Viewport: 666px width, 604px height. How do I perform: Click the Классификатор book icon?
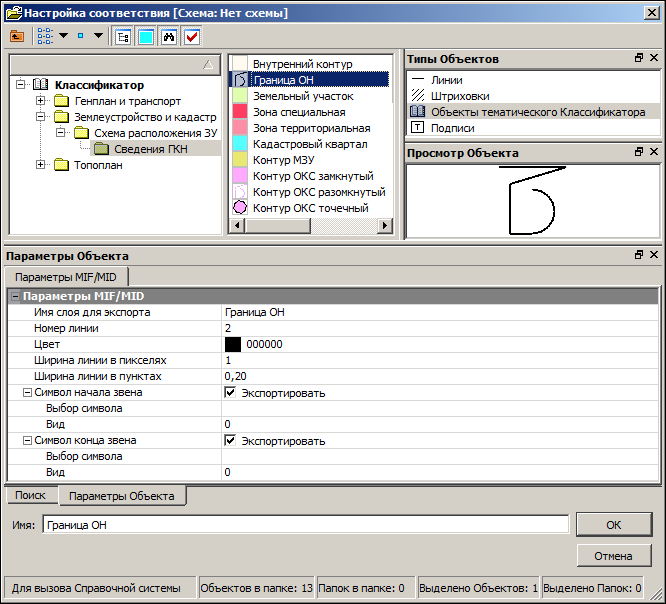pos(40,85)
